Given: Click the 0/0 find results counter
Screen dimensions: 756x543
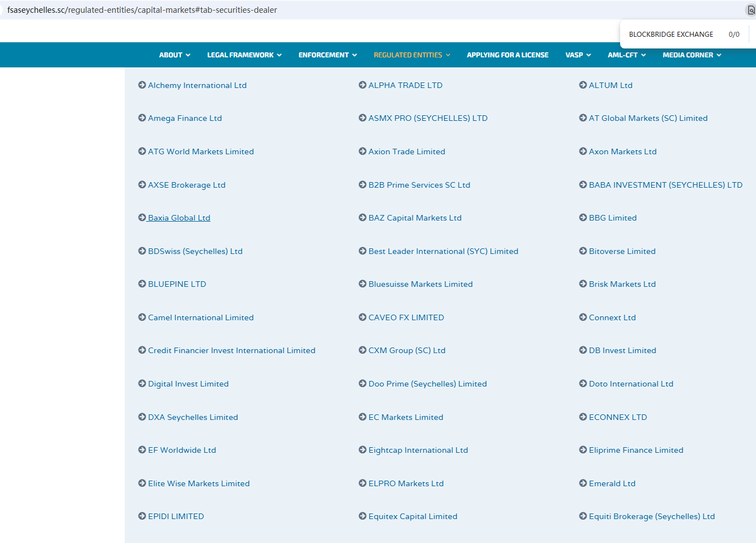Looking at the screenshot, I should [x=734, y=35].
